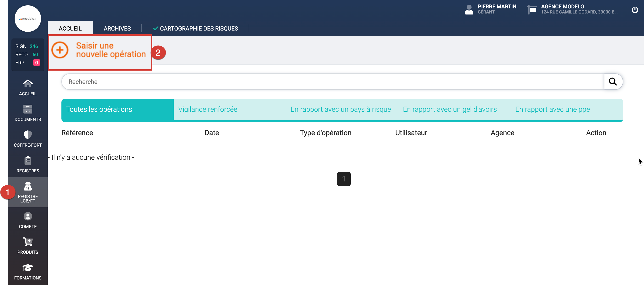Focus the Recherche search field
Viewport: 644px width, 285px height.
pos(333,82)
